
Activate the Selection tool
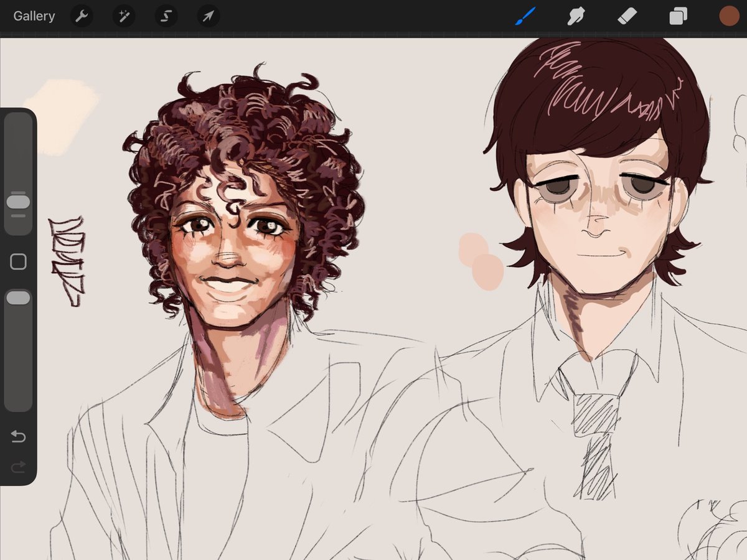[x=166, y=16]
